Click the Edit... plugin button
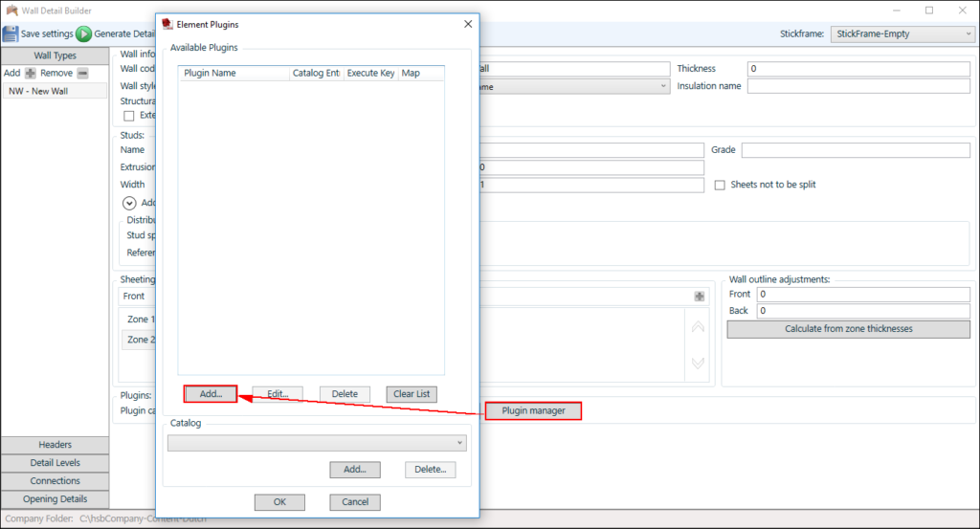 tap(278, 394)
